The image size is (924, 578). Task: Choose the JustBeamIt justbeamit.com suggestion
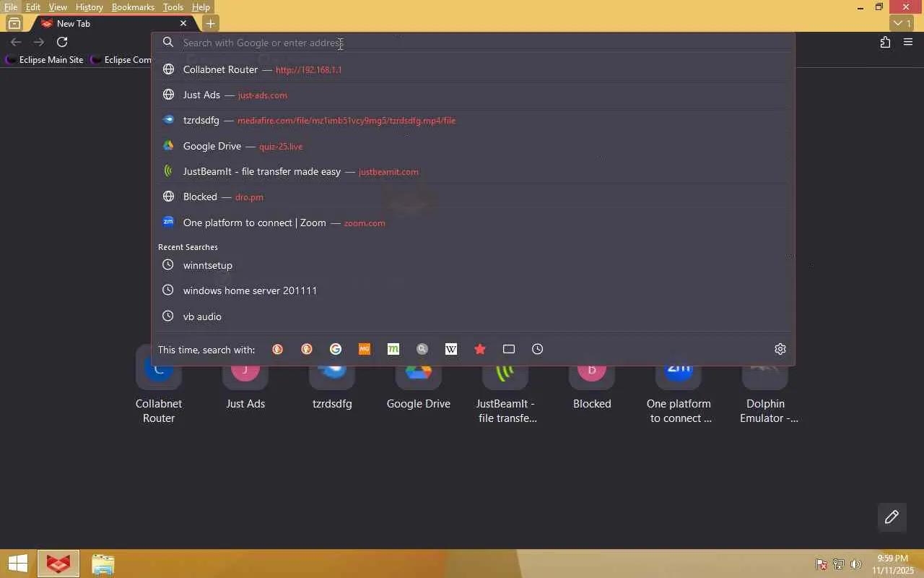coord(473,171)
